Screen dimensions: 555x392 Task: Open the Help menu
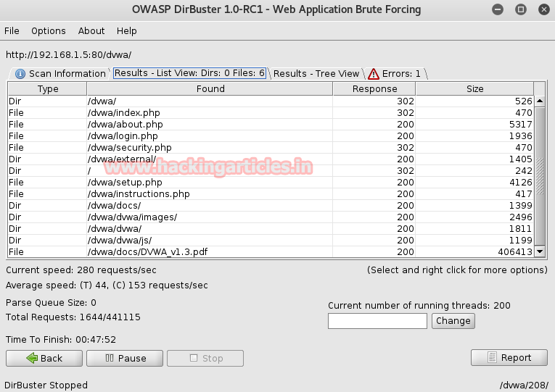click(x=127, y=30)
